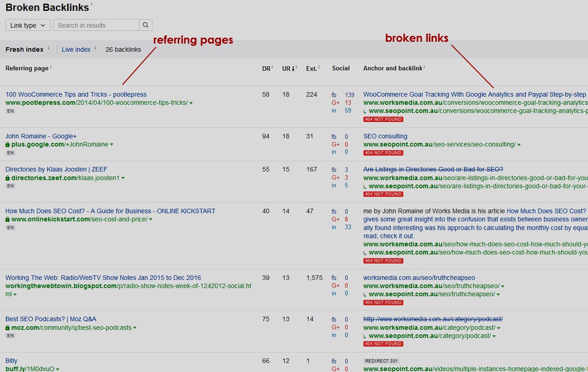Image resolution: width=588 pixels, height=372 pixels.
Task: Expand the plus.google.com URL dropdown arrow
Action: pos(112,145)
